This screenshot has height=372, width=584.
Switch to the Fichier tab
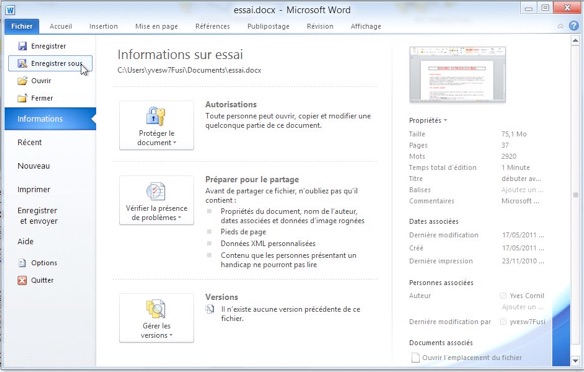click(22, 26)
